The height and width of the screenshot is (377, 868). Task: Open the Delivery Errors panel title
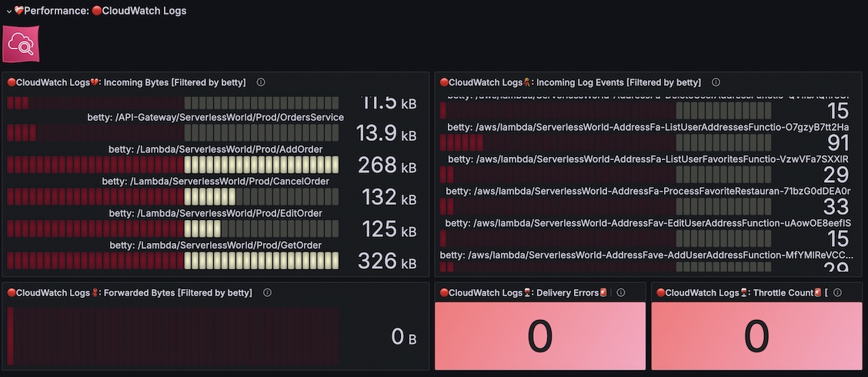[x=524, y=293]
